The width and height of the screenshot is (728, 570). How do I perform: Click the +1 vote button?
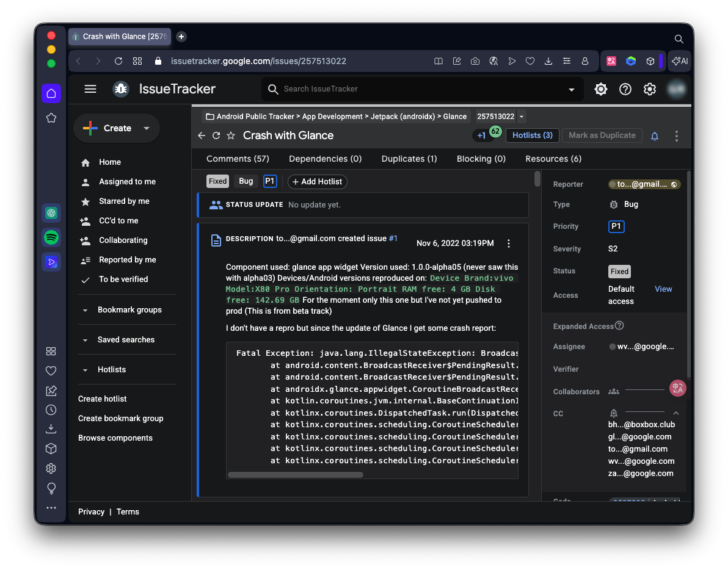pos(481,135)
